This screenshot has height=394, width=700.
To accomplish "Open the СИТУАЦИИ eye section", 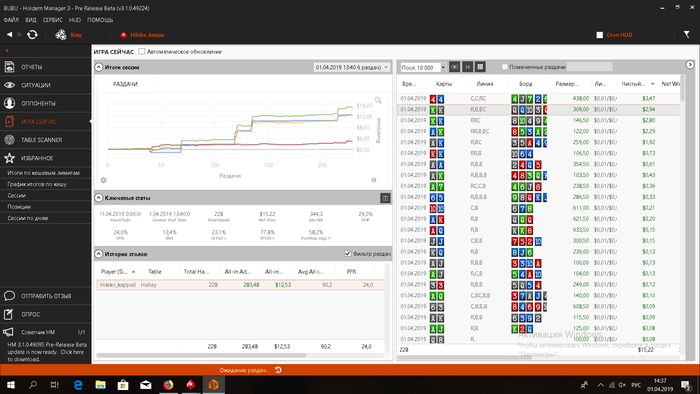I will pyautogui.click(x=46, y=85).
